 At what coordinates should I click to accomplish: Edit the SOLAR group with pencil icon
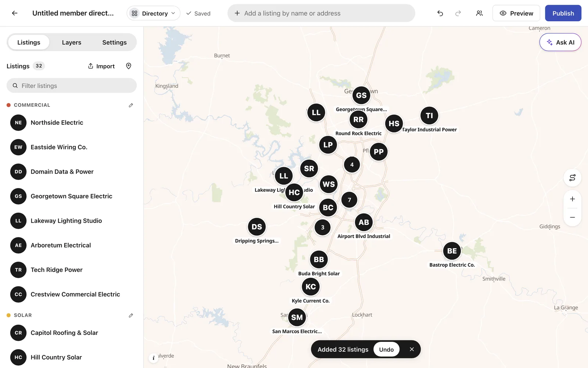(131, 315)
